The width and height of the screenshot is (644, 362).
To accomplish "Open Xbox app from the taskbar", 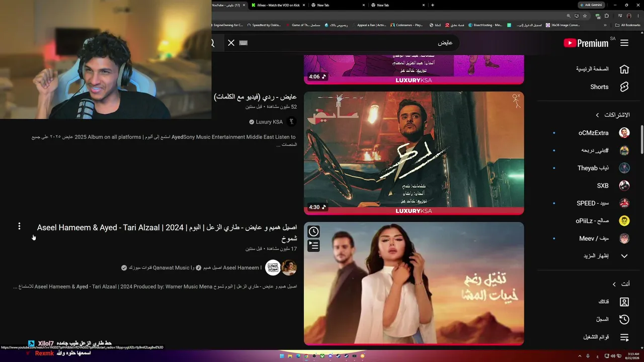I will [x=321, y=356].
